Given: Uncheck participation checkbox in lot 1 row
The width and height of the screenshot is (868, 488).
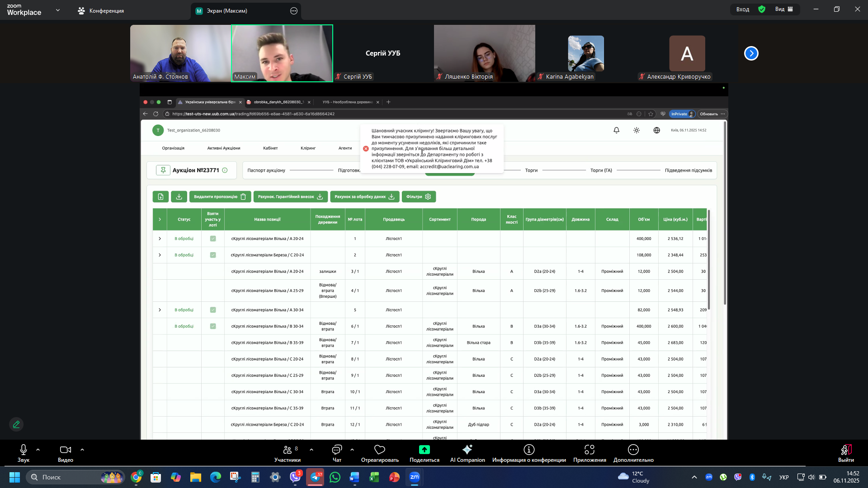Looking at the screenshot, I should (213, 239).
